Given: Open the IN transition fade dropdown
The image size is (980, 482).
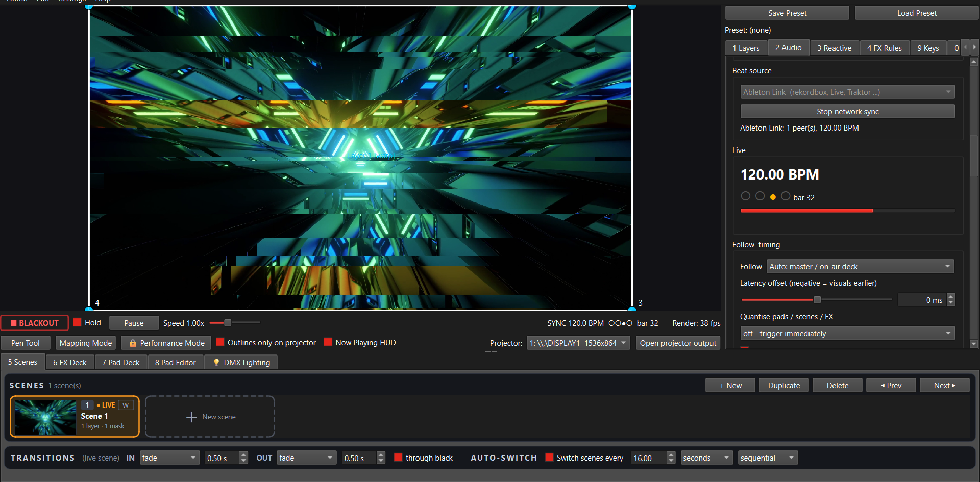Looking at the screenshot, I should coord(169,458).
